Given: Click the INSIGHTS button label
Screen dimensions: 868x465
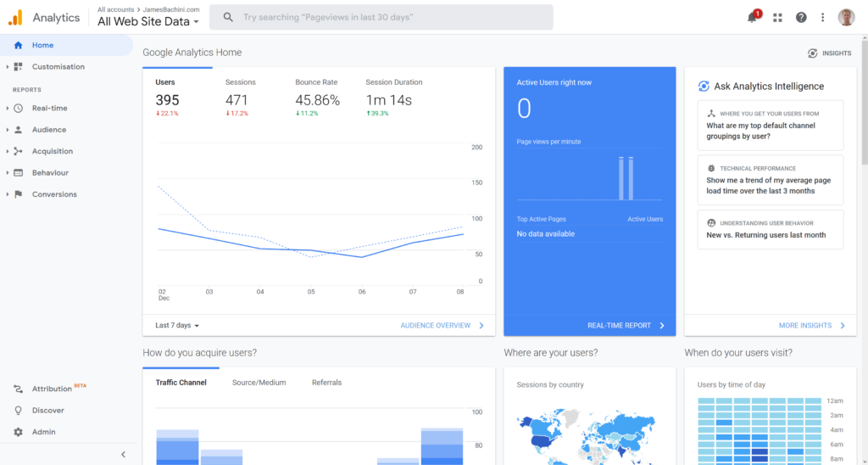Looking at the screenshot, I should click(x=837, y=53).
